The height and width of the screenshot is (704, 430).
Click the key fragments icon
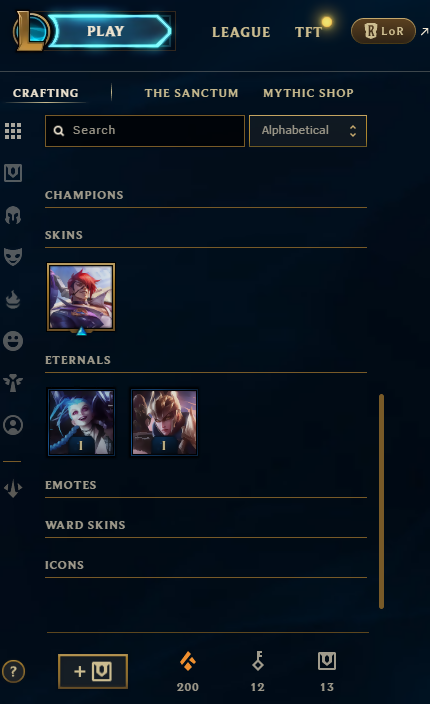258,661
